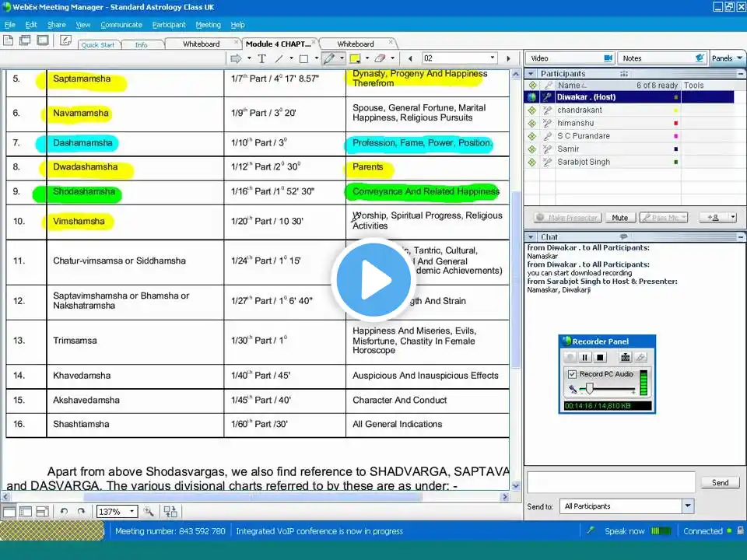Click the thumbnail view layout icon

[26, 512]
